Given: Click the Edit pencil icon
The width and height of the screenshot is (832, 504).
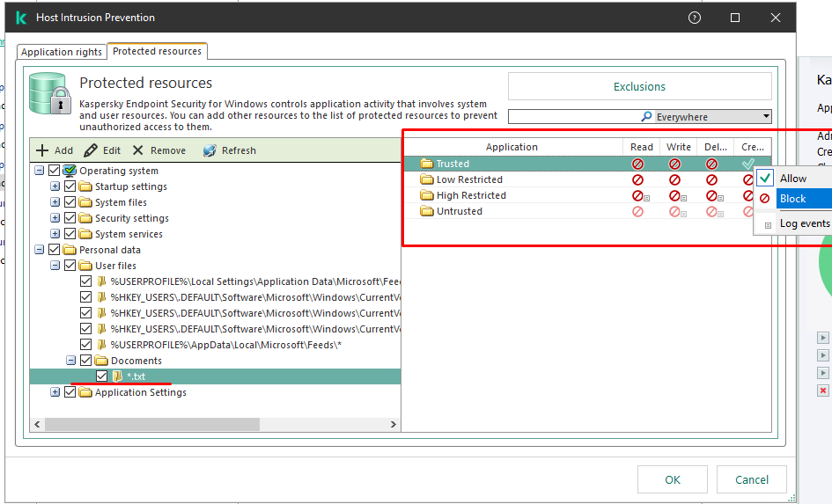Looking at the screenshot, I should point(91,150).
